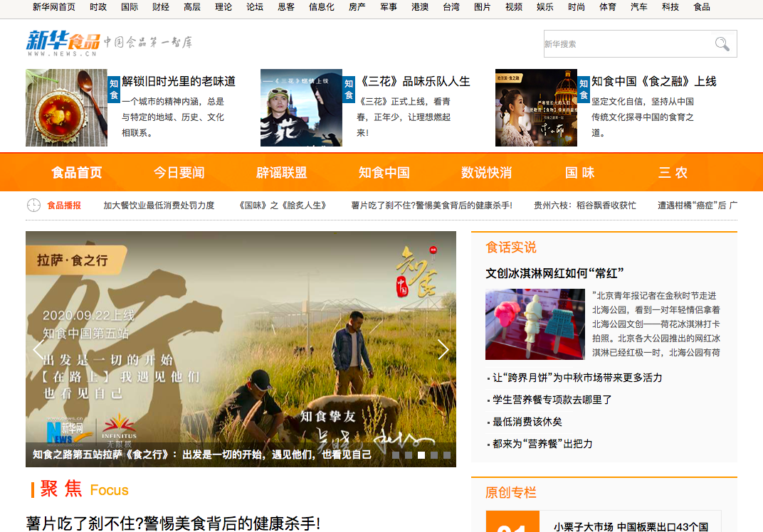
Task: Advance to the next carousel slide
Action: point(443,349)
